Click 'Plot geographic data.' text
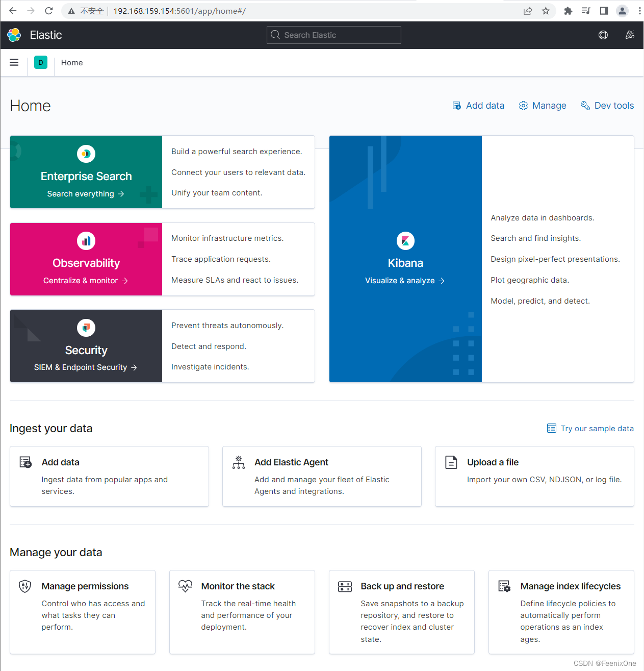The width and height of the screenshot is (644, 671). point(530,280)
